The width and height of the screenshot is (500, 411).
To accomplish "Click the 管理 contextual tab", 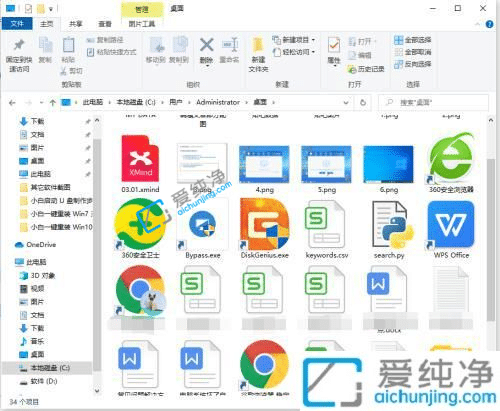I will 142,9.
